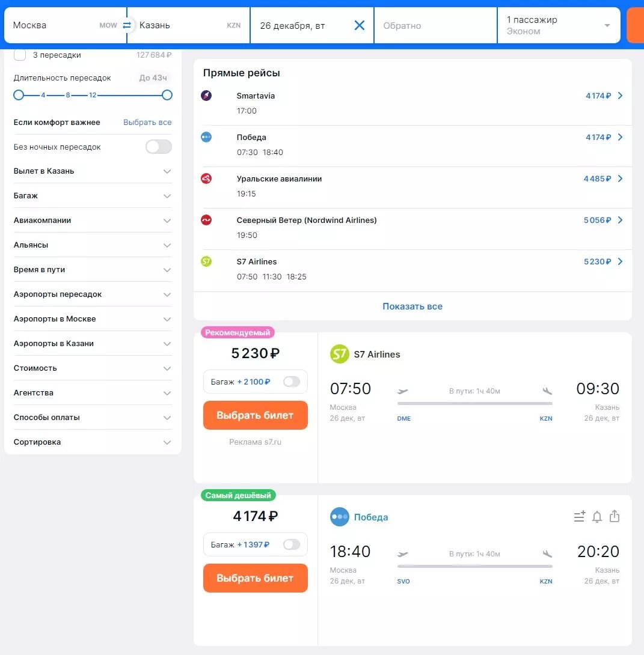Click the 8 mark on duration slider

[x=68, y=95]
